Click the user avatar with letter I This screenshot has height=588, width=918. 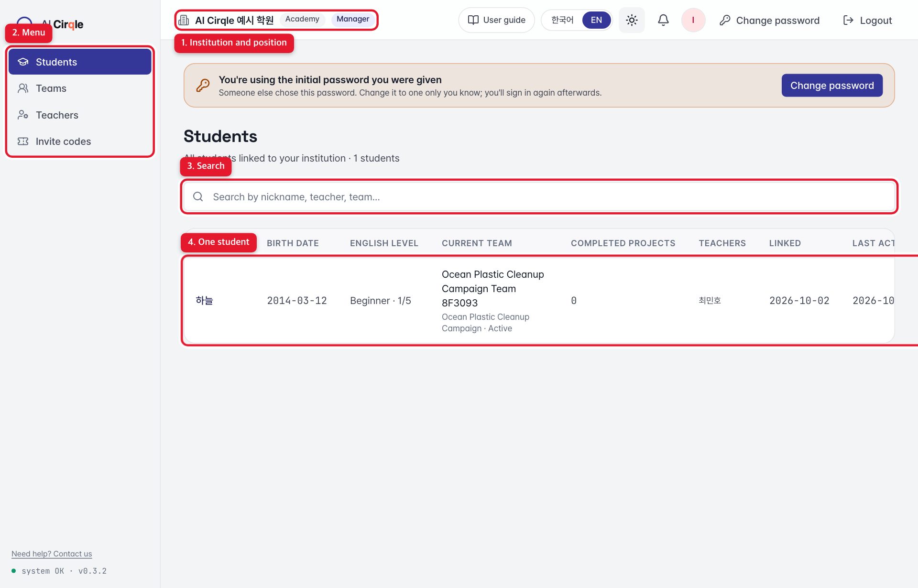pyautogui.click(x=693, y=20)
